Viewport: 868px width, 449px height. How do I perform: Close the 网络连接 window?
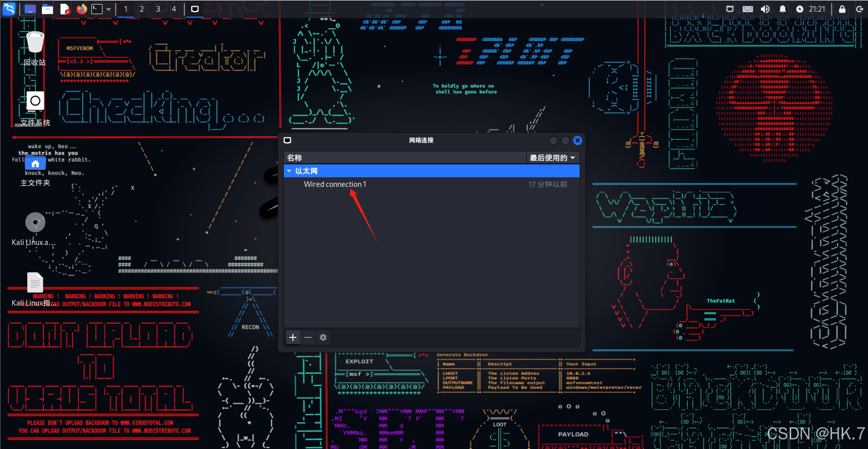pos(578,140)
